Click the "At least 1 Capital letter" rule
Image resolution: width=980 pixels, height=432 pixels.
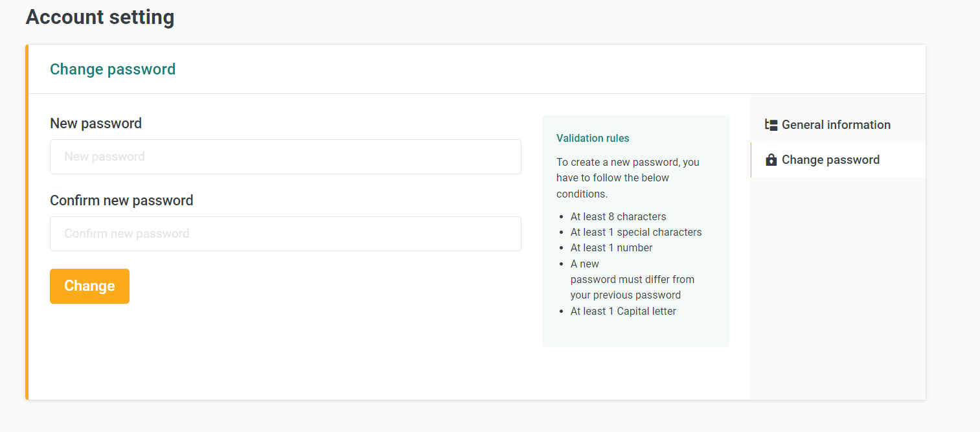pos(623,311)
